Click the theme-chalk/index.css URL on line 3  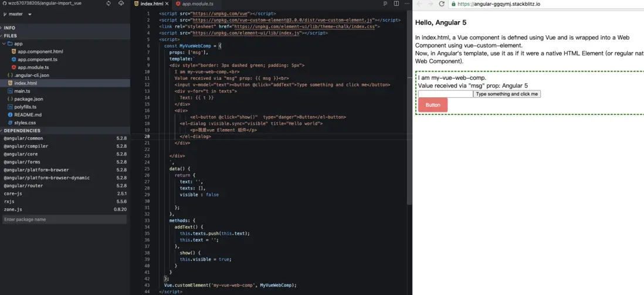coord(304,26)
